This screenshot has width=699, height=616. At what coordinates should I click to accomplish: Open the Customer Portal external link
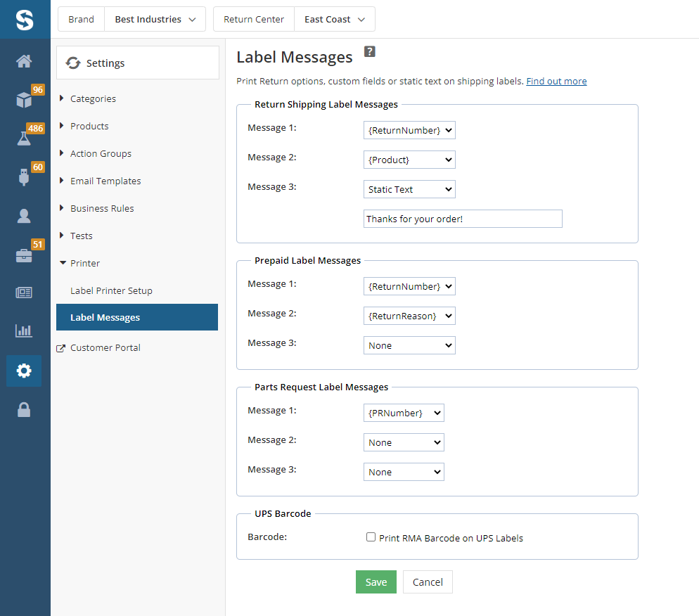tap(105, 347)
